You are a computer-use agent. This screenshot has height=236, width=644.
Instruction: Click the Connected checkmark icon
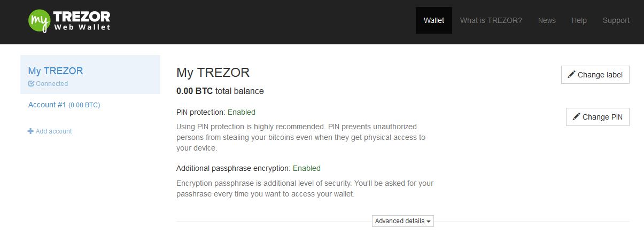[x=31, y=83]
